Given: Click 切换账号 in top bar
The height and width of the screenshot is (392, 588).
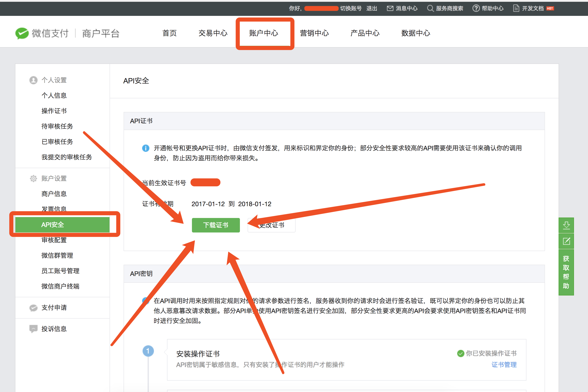Looking at the screenshot, I should pos(351,9).
